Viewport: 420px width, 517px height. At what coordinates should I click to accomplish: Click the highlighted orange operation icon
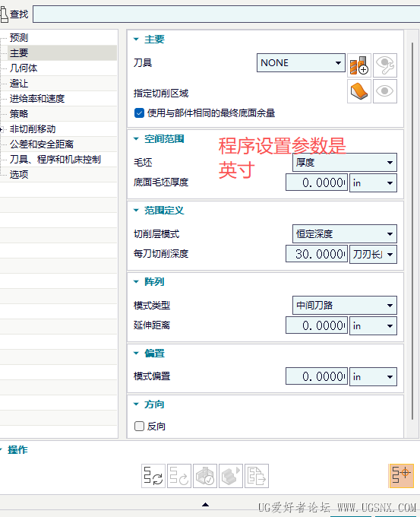click(x=401, y=476)
